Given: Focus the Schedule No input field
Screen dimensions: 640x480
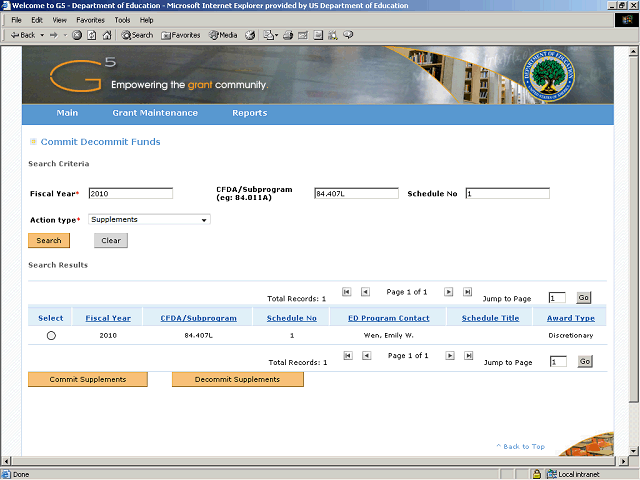Looking at the screenshot, I should 508,193.
